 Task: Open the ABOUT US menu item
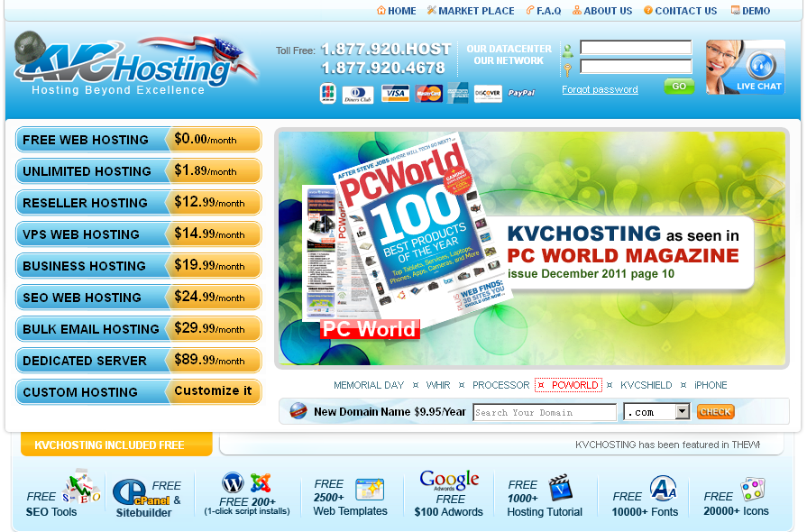click(x=608, y=11)
